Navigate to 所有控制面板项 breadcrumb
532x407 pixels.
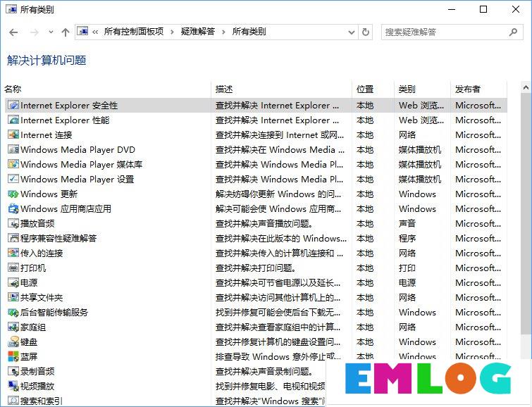134,32
